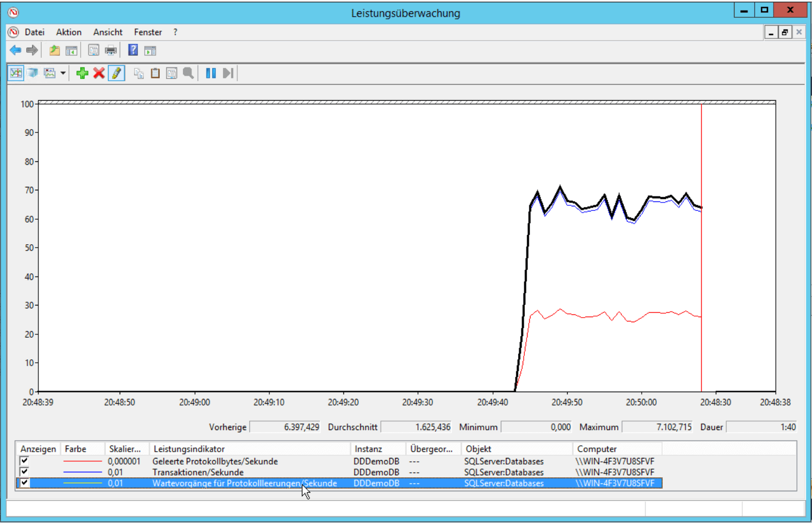This screenshot has height=523, width=812.
Task: Click the print icon in toolbar
Action: click(x=111, y=51)
